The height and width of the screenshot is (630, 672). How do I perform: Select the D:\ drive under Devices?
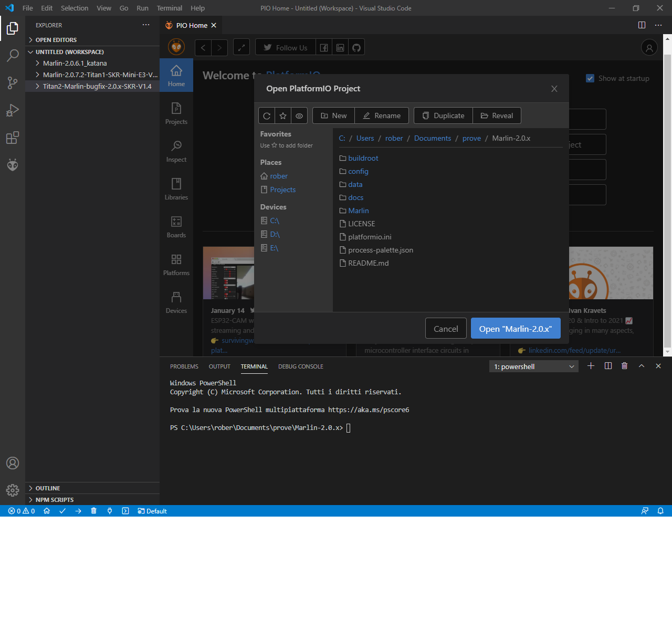click(275, 234)
